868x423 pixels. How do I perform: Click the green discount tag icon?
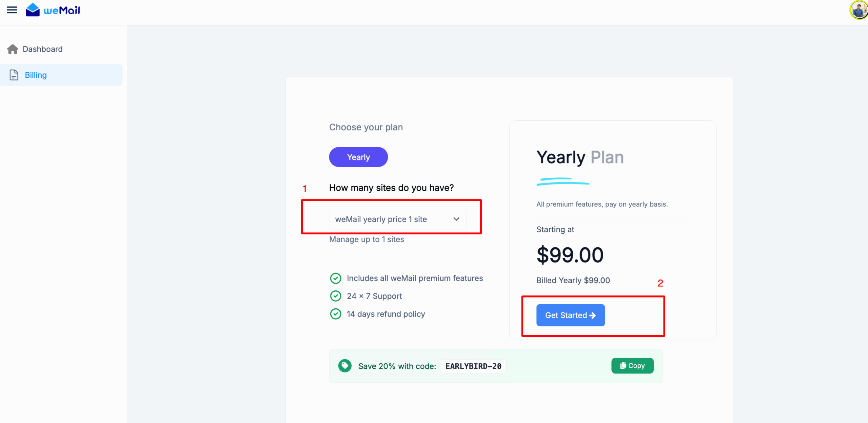tap(345, 366)
